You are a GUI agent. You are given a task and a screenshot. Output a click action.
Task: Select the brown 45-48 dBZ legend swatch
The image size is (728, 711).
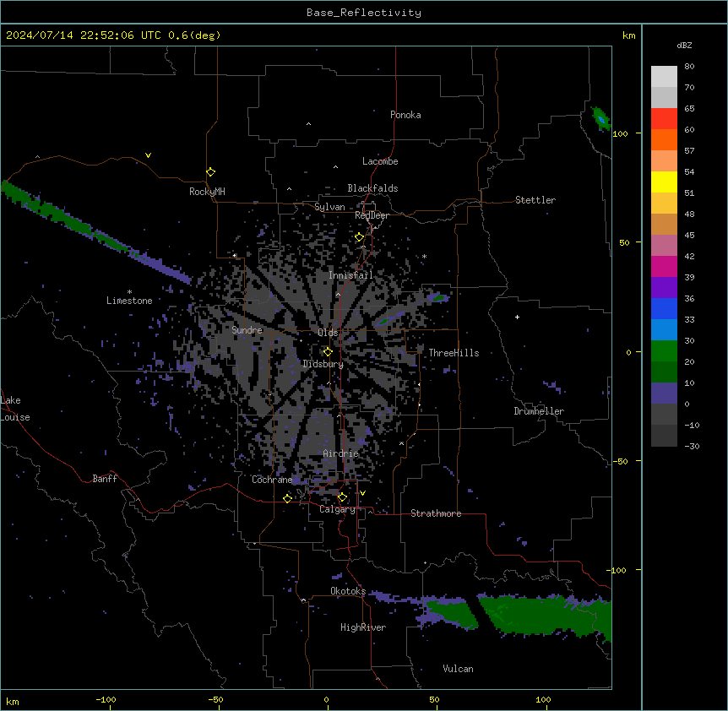664,224
